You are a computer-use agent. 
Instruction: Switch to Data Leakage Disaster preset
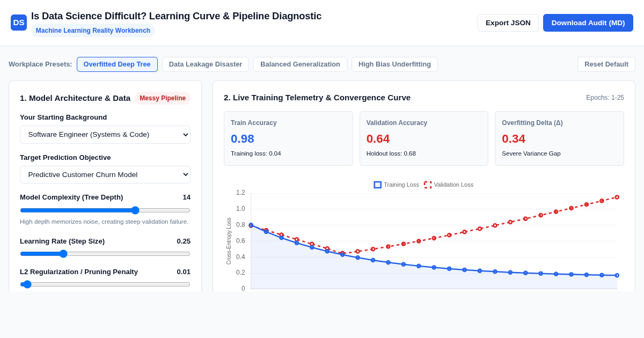click(206, 64)
